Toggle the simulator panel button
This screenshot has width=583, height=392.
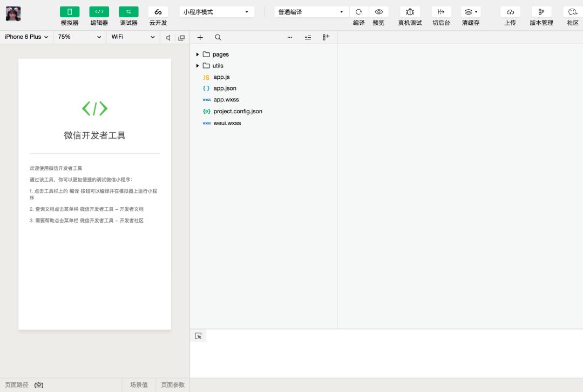tap(70, 12)
